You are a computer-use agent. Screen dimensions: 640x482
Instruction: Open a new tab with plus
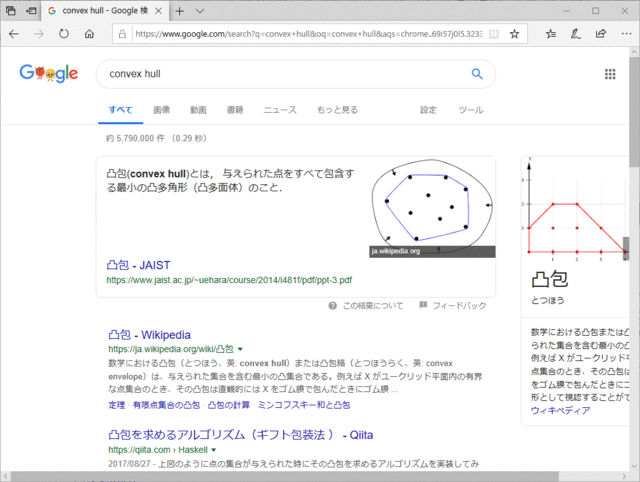[179, 11]
